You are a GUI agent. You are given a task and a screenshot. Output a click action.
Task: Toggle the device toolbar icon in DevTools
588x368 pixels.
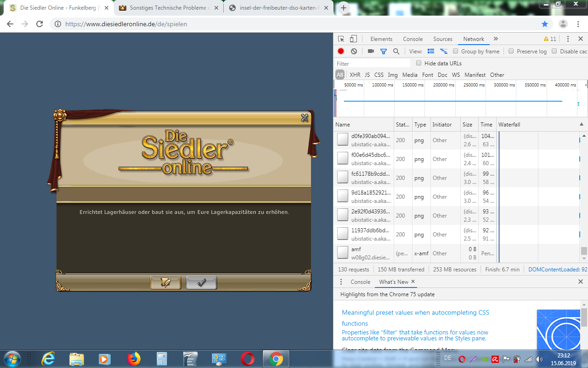coord(353,39)
